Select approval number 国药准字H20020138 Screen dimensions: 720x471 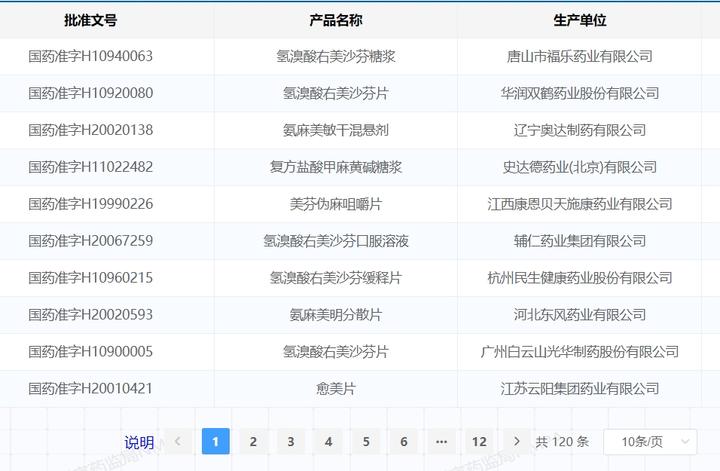click(90, 130)
